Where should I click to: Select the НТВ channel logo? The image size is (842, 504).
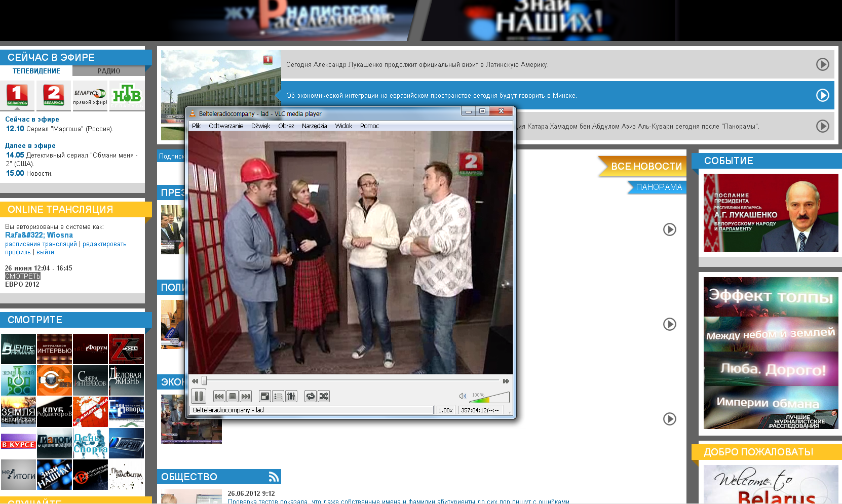[x=127, y=95]
